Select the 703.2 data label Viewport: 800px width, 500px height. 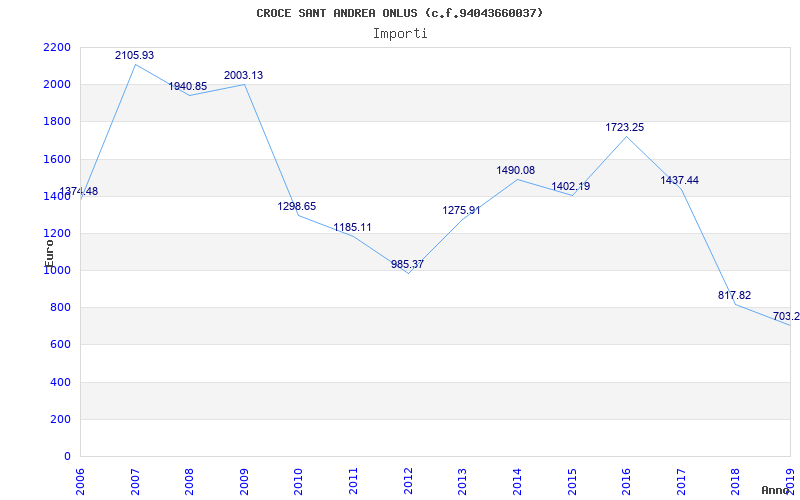786,316
